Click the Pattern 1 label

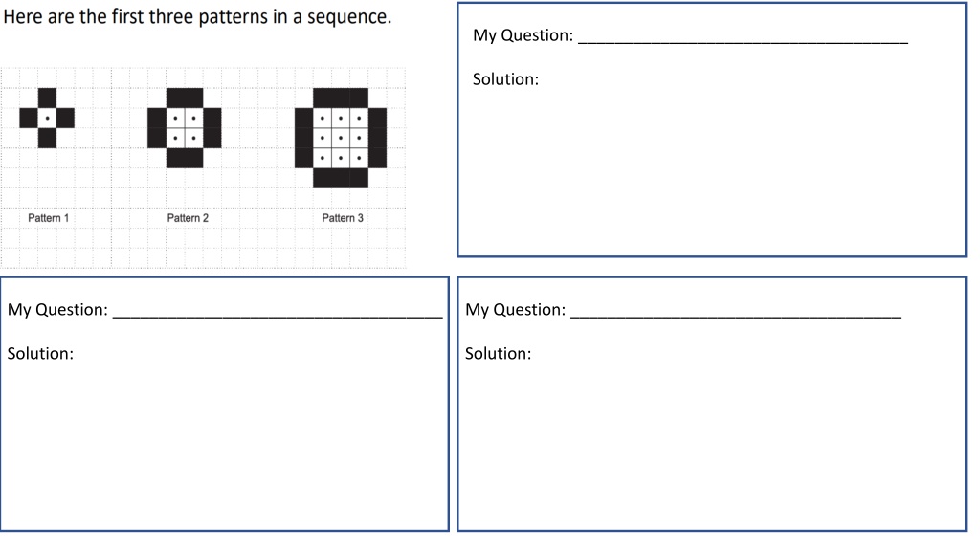(x=48, y=218)
